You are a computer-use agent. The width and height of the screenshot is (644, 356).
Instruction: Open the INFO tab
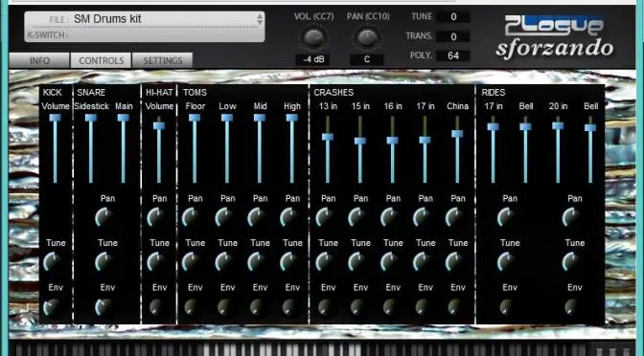39,60
